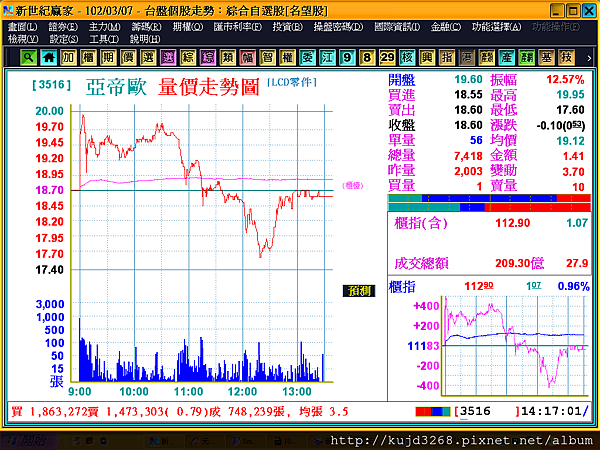Click the magenta 綜 toolbar icon
The image size is (600, 450).
pyautogui.click(x=208, y=58)
